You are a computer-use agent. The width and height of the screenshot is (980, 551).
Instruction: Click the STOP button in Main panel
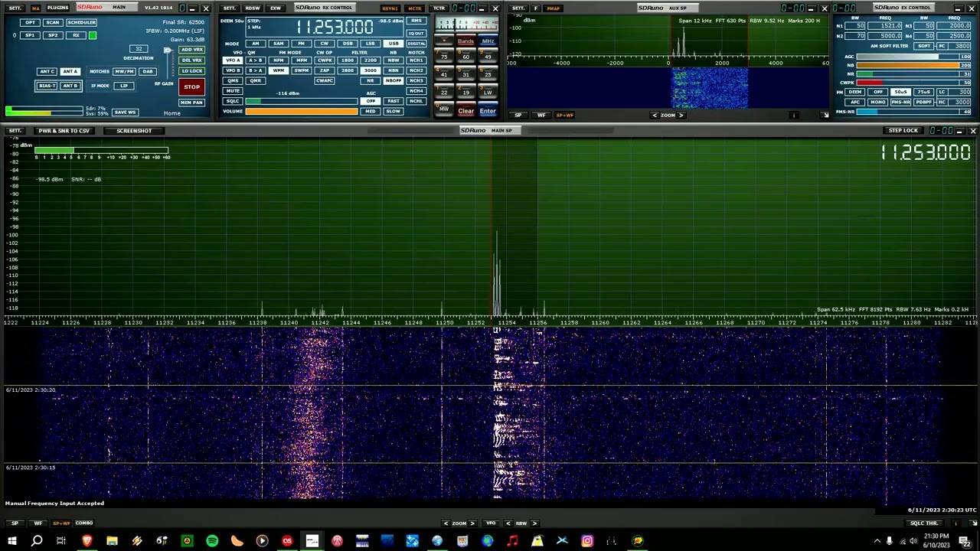point(191,86)
